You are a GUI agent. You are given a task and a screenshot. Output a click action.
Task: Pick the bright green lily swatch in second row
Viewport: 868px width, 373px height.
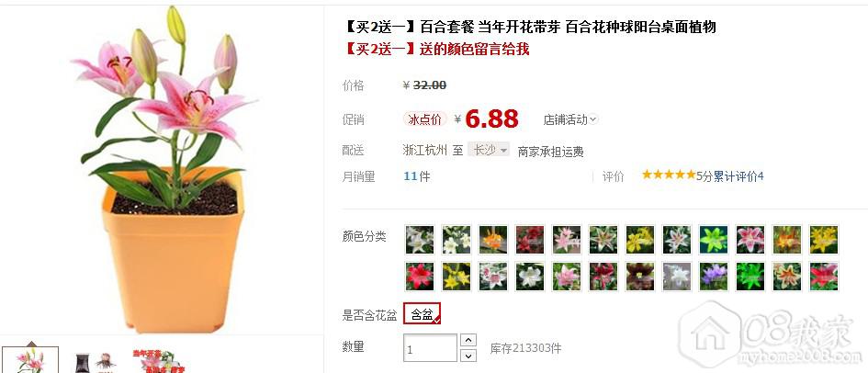tap(750, 277)
